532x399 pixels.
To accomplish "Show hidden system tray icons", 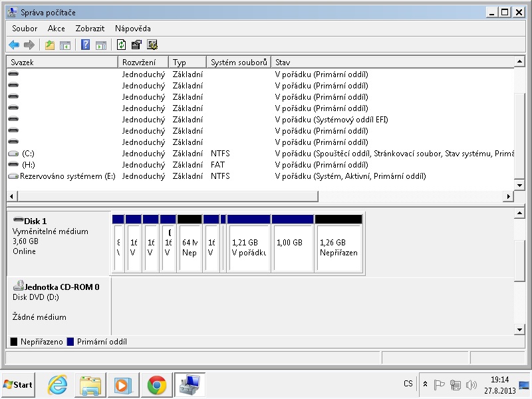I will [x=425, y=384].
